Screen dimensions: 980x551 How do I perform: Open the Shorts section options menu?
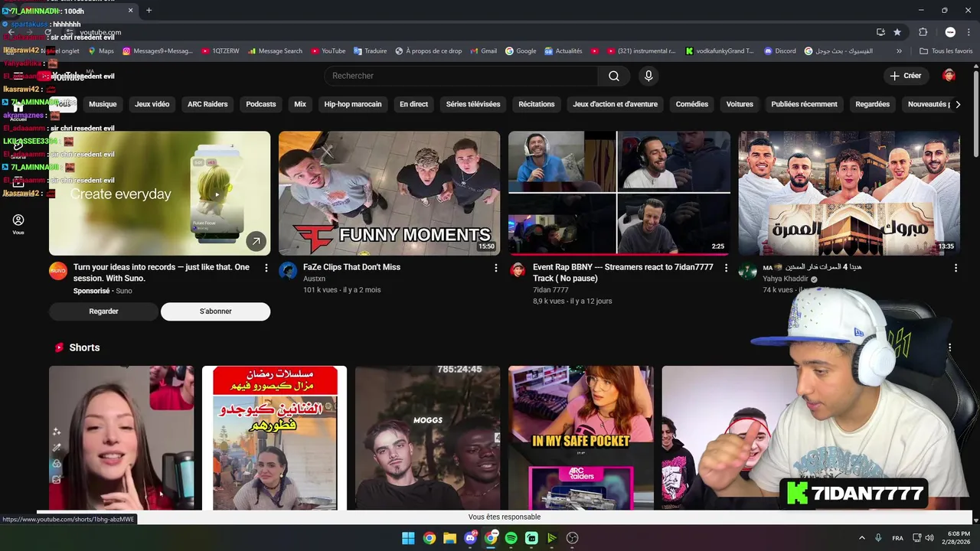949,347
